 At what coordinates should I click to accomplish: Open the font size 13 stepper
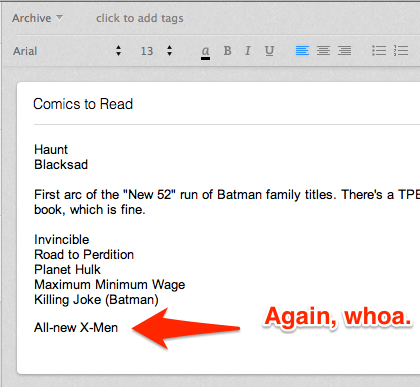[156, 51]
